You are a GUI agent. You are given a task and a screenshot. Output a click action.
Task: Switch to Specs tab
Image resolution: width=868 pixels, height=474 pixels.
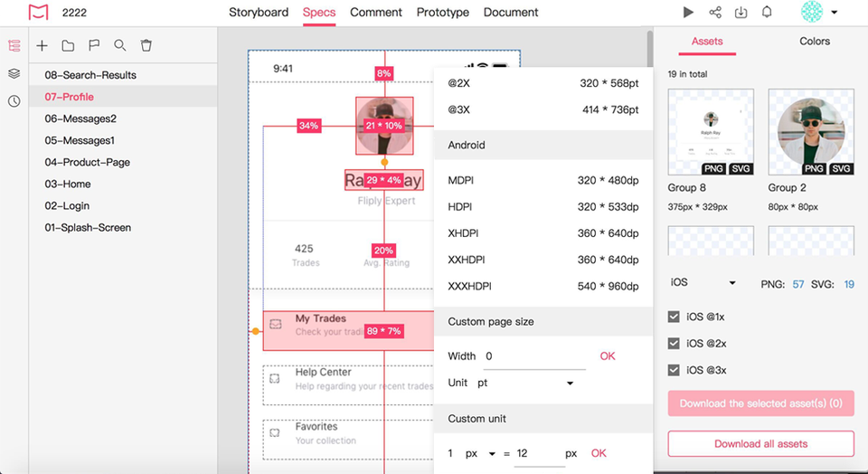point(319,12)
